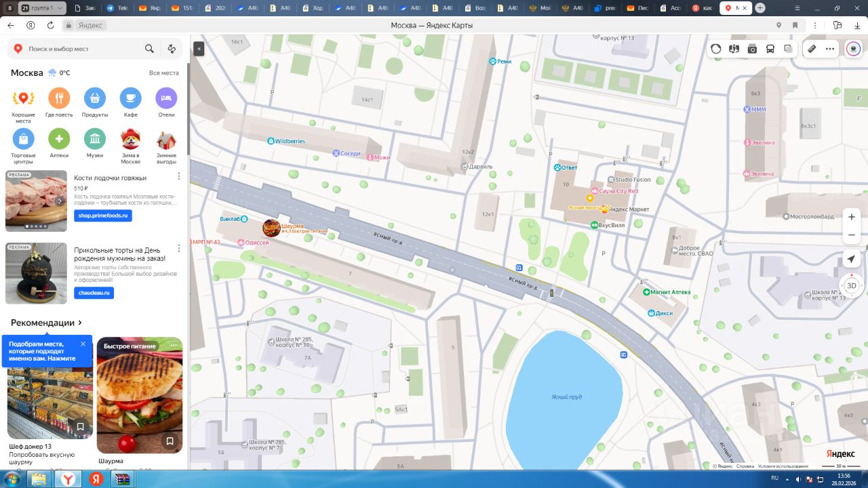Open options menu for Прикольные торты ad
The height and width of the screenshot is (488, 868).
click(179, 249)
